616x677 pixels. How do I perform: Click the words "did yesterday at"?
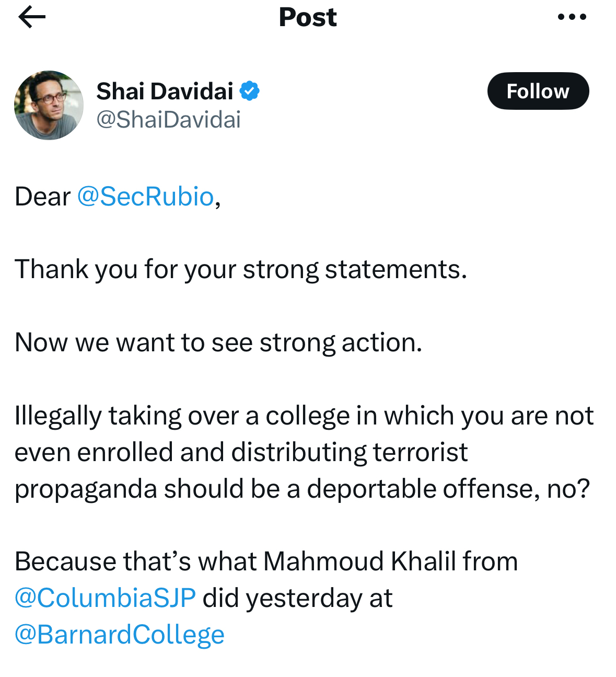[x=297, y=598]
